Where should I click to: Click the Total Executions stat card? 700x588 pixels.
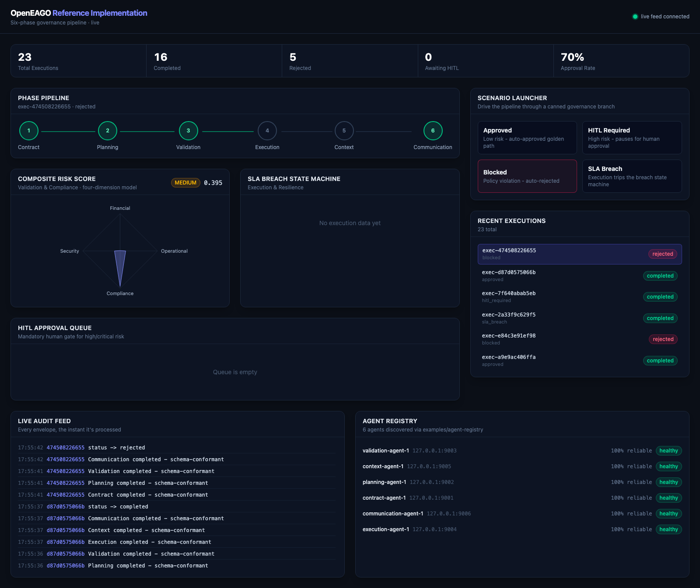click(x=79, y=61)
